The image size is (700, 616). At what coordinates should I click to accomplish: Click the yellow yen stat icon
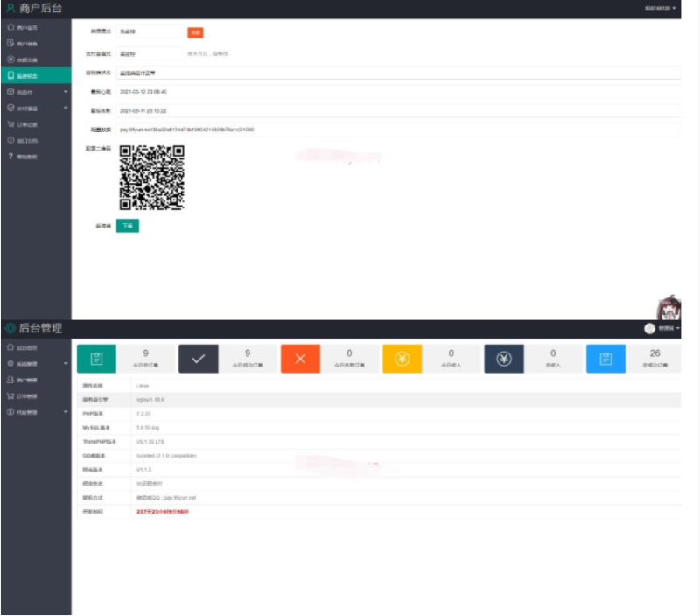(402, 359)
